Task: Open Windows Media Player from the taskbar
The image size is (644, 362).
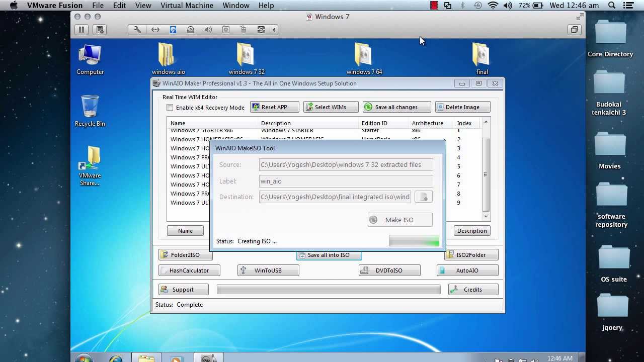Action: (177, 359)
